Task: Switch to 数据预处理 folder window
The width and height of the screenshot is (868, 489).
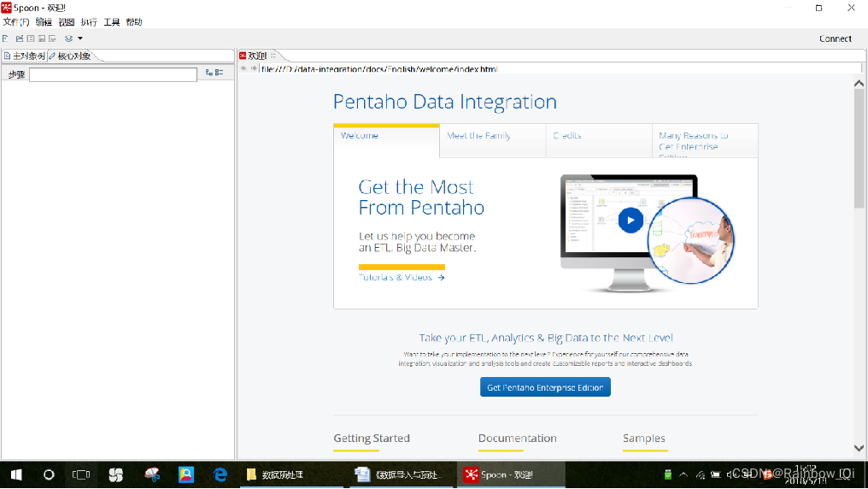Action: tap(291, 474)
